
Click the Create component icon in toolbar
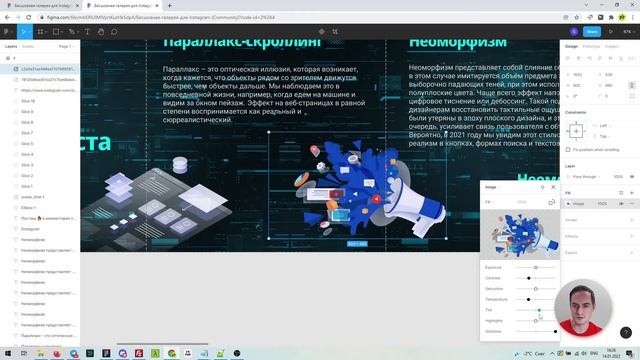322,31
